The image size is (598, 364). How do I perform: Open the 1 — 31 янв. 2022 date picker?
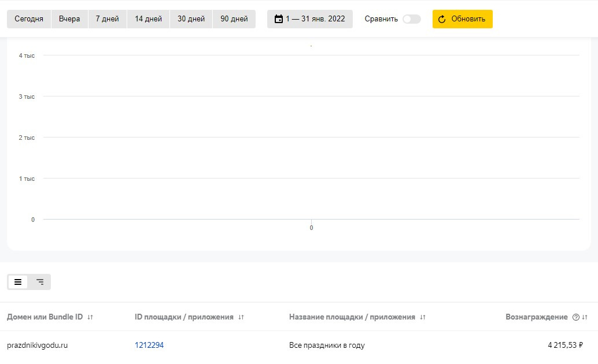309,19
